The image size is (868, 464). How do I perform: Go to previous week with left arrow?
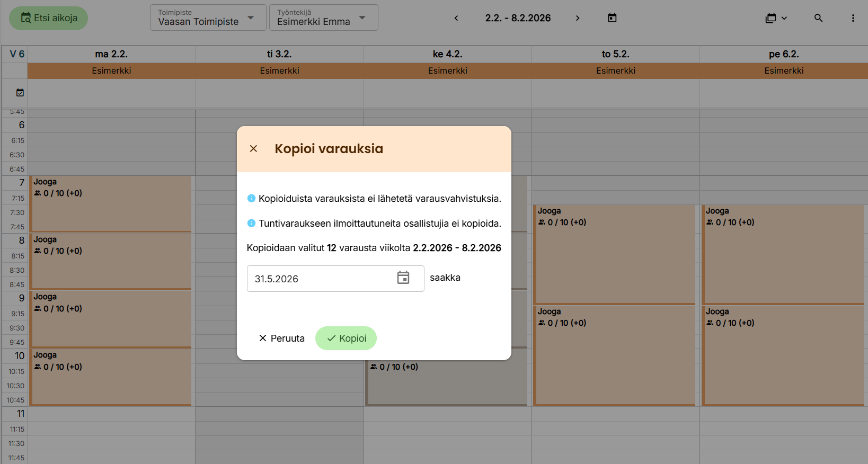coord(456,18)
